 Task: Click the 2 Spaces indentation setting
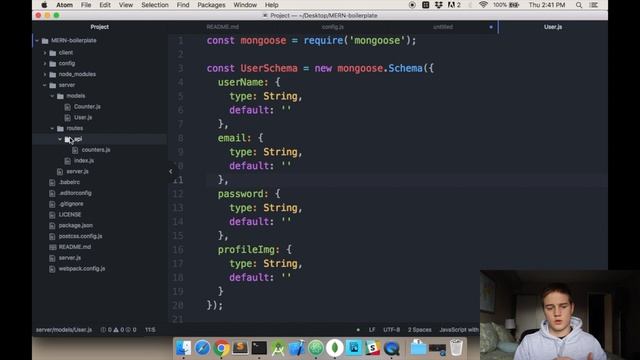(x=419, y=329)
